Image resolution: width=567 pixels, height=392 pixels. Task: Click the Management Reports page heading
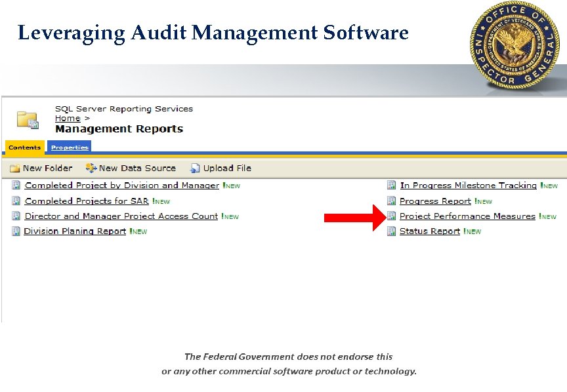[119, 129]
